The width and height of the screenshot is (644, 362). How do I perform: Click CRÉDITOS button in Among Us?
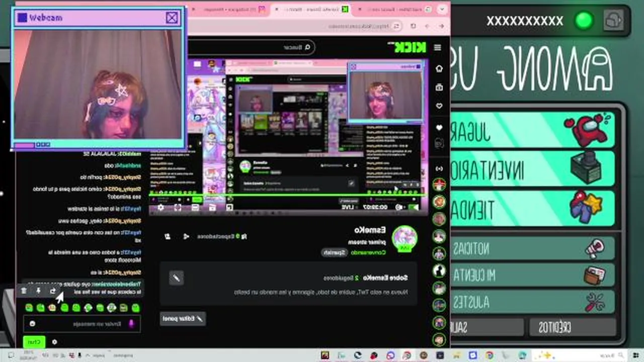point(572,328)
